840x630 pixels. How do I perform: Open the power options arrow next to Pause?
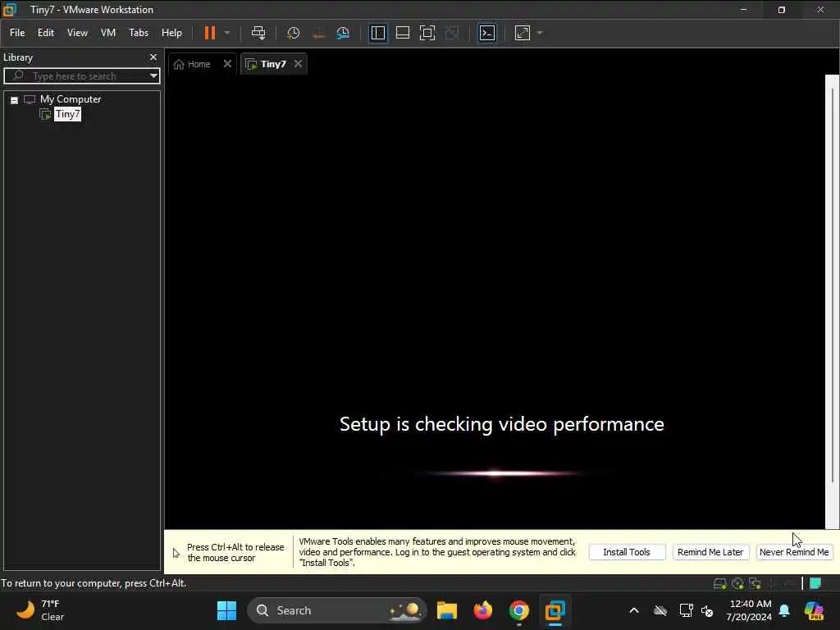[226, 33]
